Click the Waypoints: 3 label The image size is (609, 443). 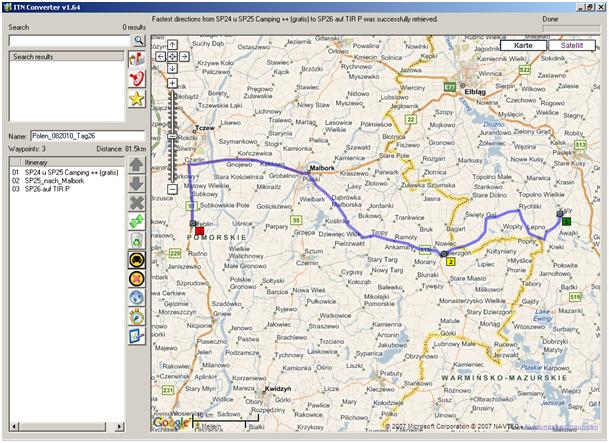tap(27, 149)
